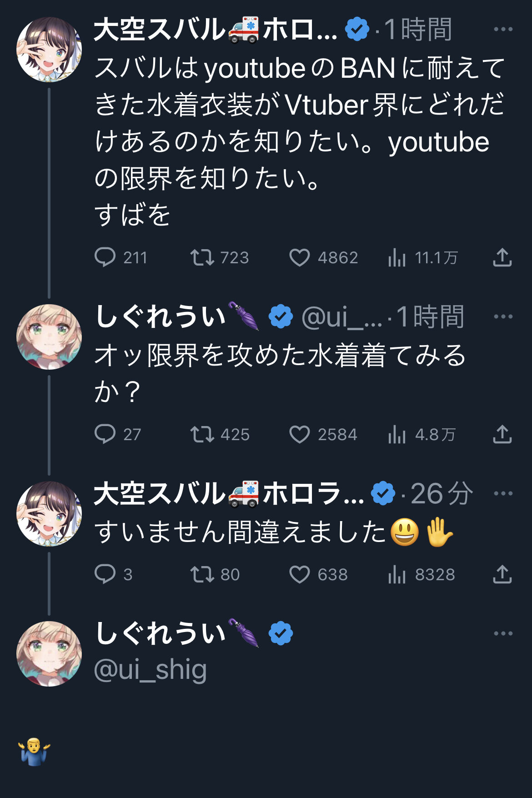Open more options on the 26分 tweet
The width and height of the screenshot is (532, 798).
pos(503,493)
